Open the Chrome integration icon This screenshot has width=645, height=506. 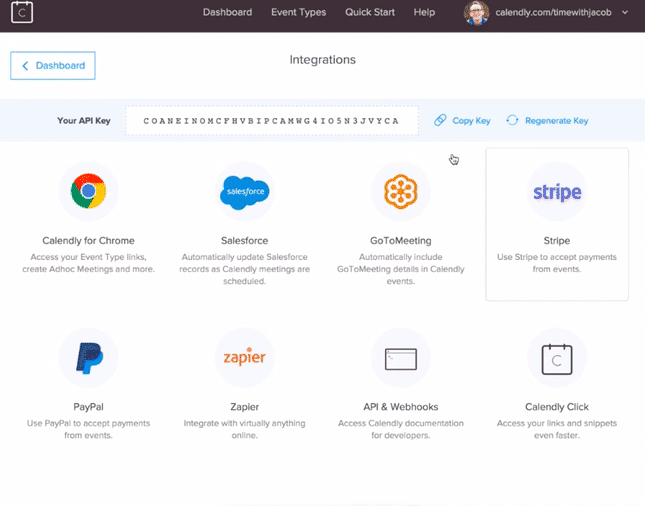tap(88, 191)
